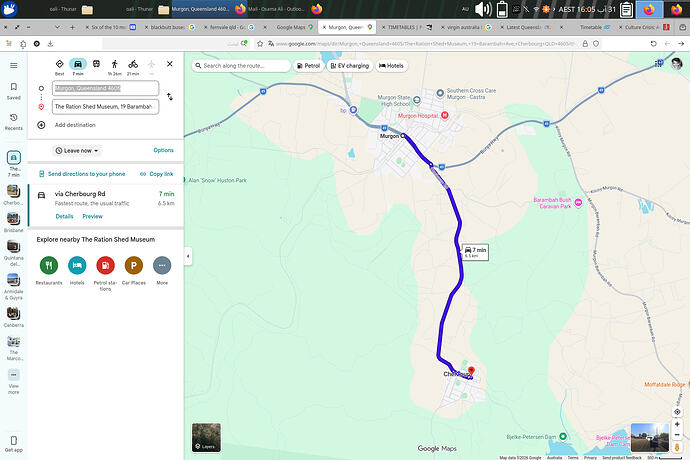
Task: Filter route by EV charging chip
Action: click(x=349, y=66)
